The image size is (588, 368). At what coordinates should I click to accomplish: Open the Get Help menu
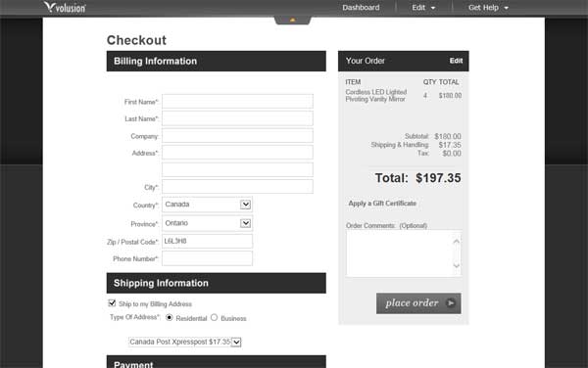click(x=488, y=8)
